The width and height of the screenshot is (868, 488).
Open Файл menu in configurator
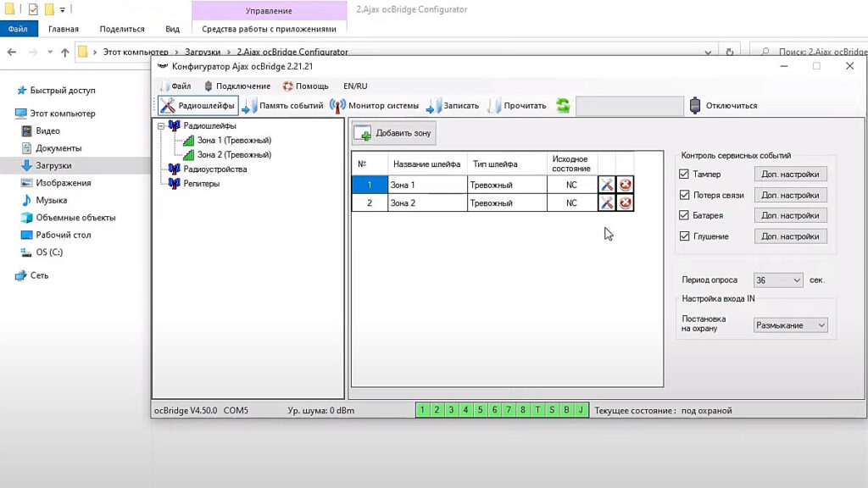click(x=175, y=86)
